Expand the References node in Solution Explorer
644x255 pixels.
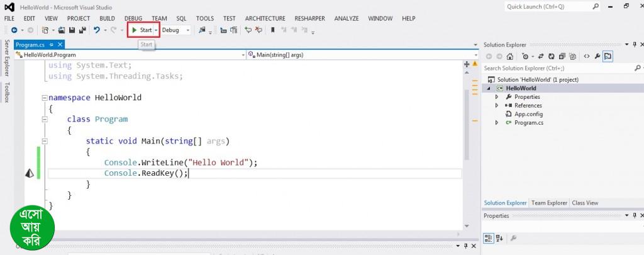[x=496, y=106]
